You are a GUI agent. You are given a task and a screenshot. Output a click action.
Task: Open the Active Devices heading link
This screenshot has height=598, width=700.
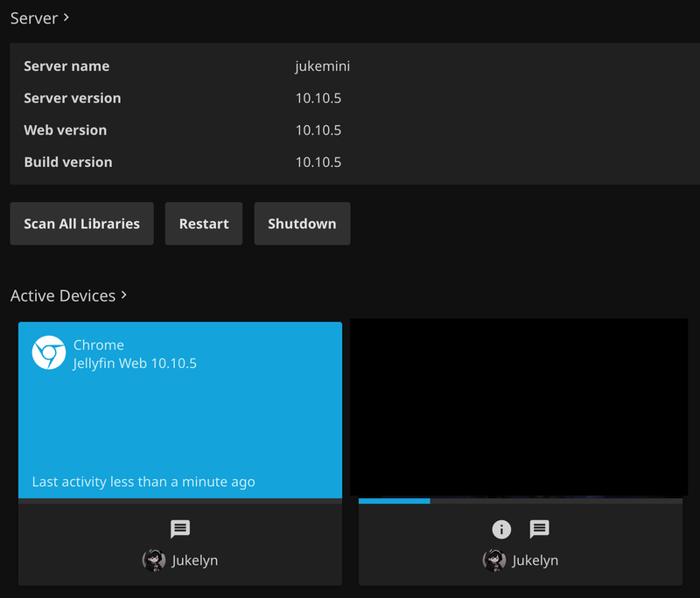pyautogui.click(x=68, y=296)
